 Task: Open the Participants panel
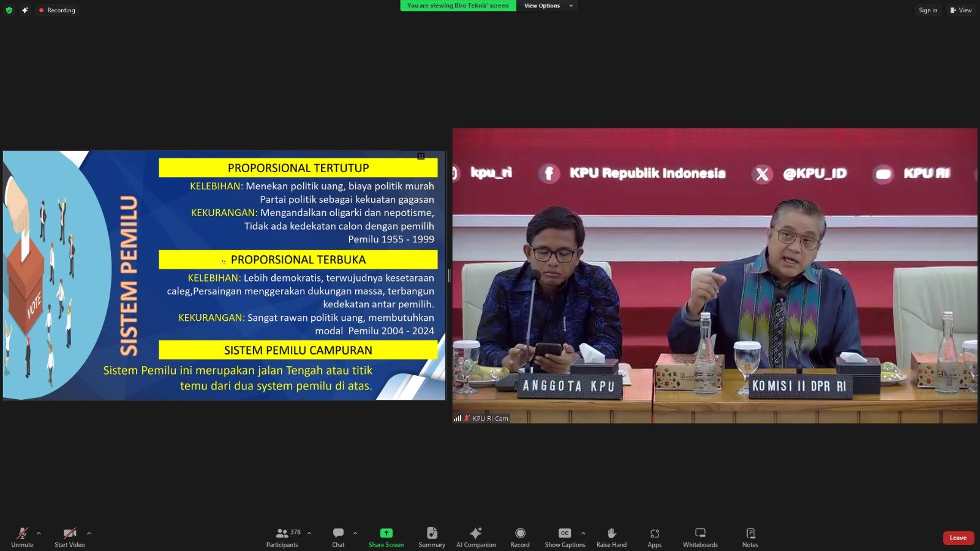pyautogui.click(x=282, y=537)
